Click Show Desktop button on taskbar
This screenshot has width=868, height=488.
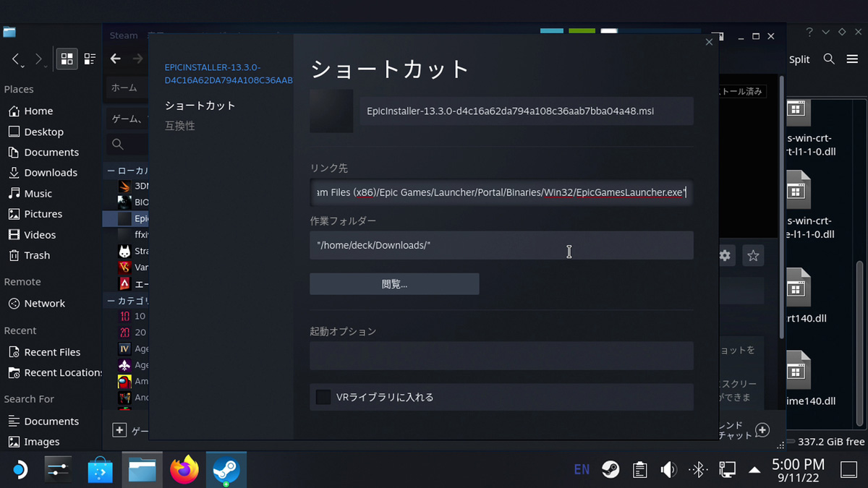click(x=848, y=470)
